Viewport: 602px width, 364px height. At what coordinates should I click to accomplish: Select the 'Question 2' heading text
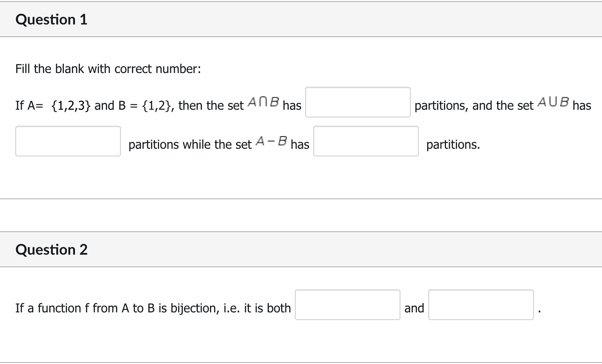click(51, 250)
